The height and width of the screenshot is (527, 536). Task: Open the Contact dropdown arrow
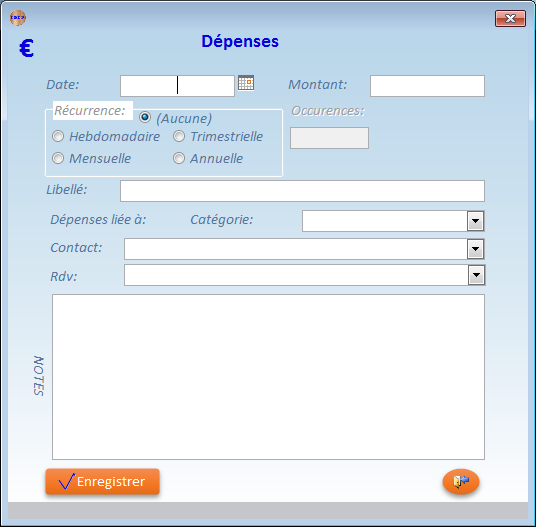(475, 249)
